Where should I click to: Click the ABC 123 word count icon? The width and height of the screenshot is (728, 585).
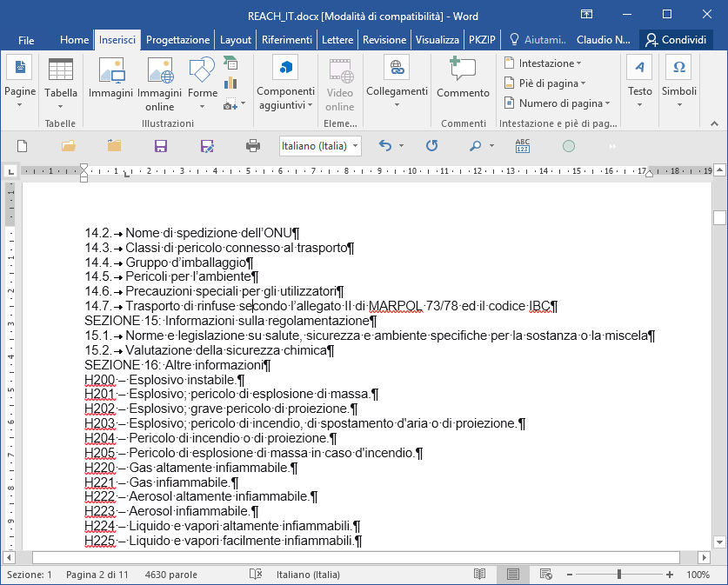pos(523,146)
